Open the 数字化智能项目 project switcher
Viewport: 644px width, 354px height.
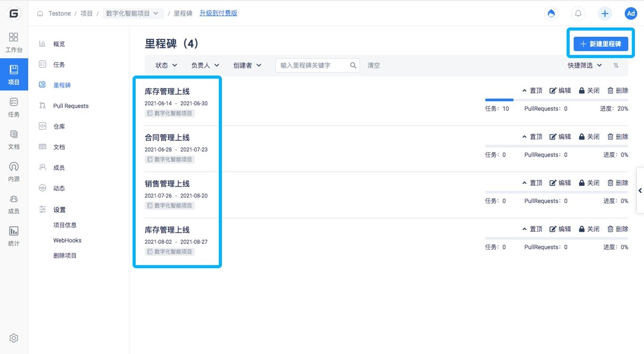(x=133, y=13)
